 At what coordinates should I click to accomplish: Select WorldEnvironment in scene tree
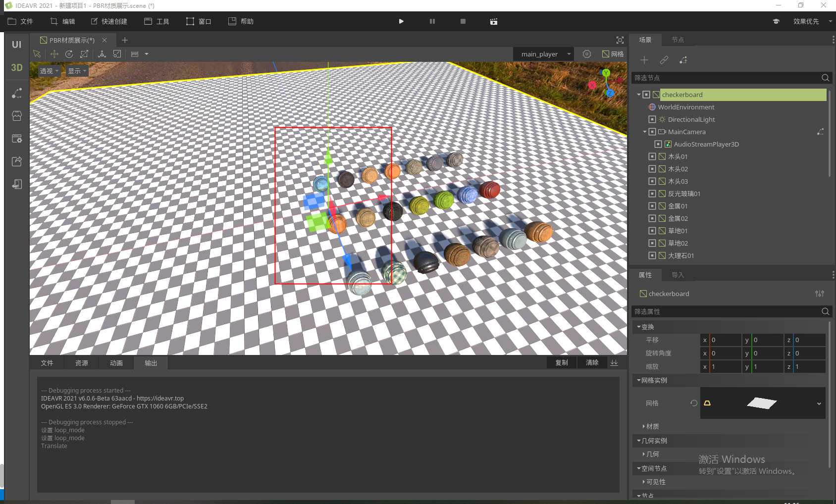click(686, 107)
